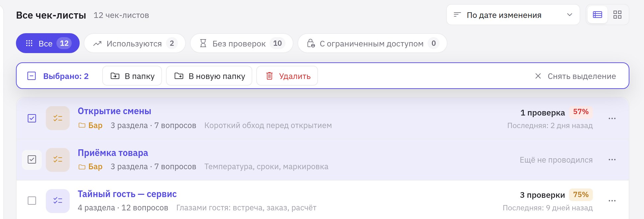Click 'Последняя: 9 дней назад' text

point(548,208)
